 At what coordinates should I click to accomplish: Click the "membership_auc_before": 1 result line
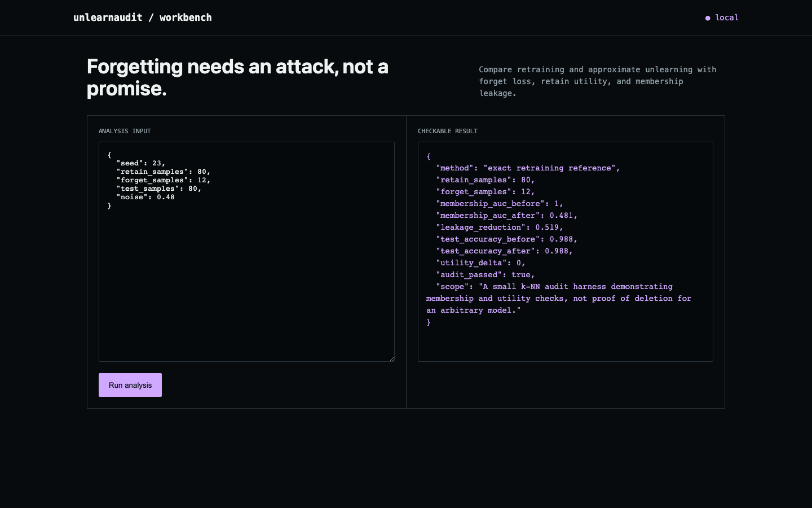[x=500, y=203]
